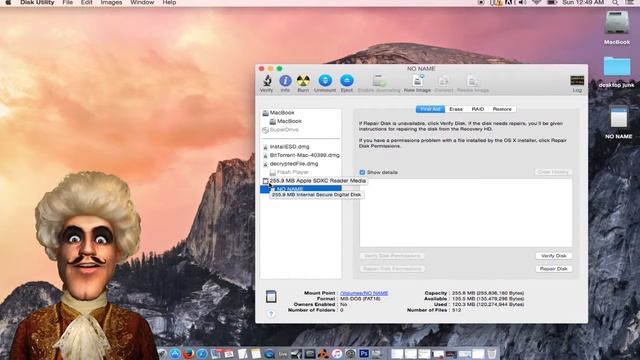This screenshot has width=640, height=360.
Task: Click the Verify Disk Permissions button
Action: 392,256
